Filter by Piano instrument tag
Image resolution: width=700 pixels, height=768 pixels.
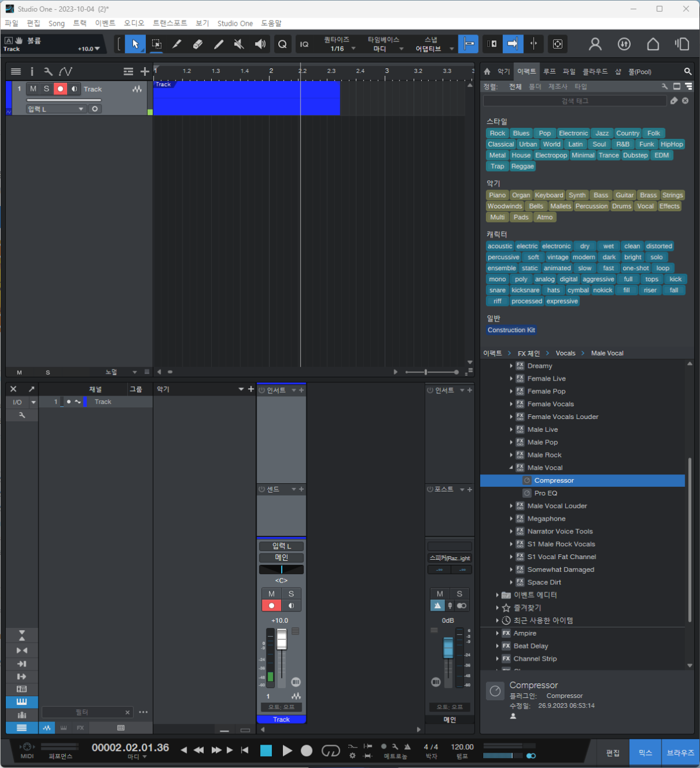(x=498, y=195)
